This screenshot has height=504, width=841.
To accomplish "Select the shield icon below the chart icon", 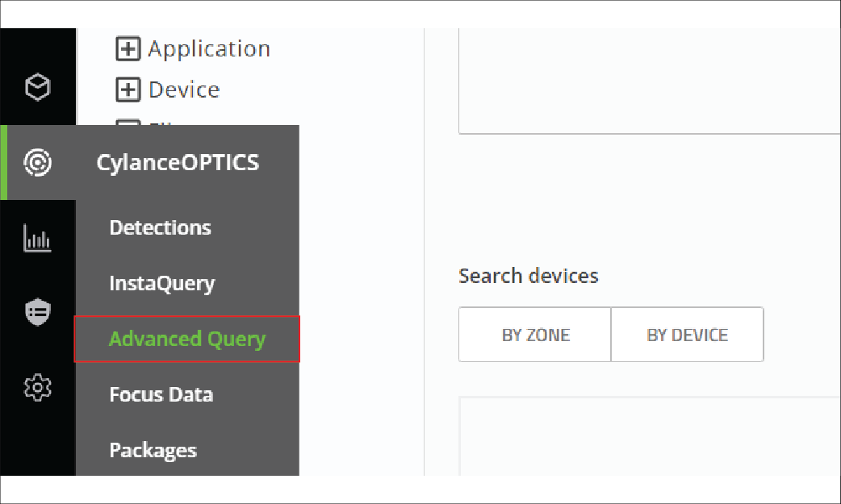I will tap(38, 311).
